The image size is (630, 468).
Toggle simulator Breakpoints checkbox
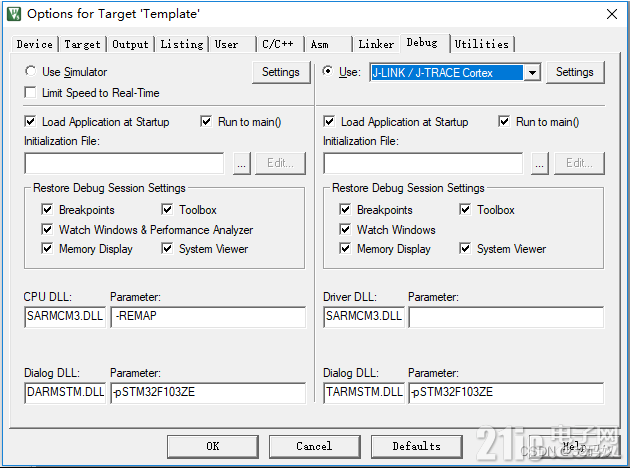click(x=47, y=209)
